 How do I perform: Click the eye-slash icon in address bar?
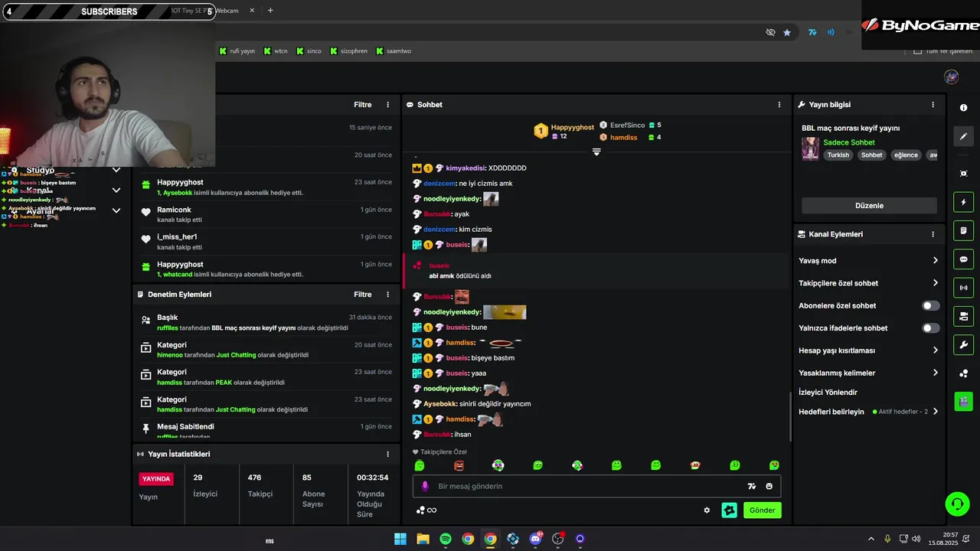click(x=770, y=32)
